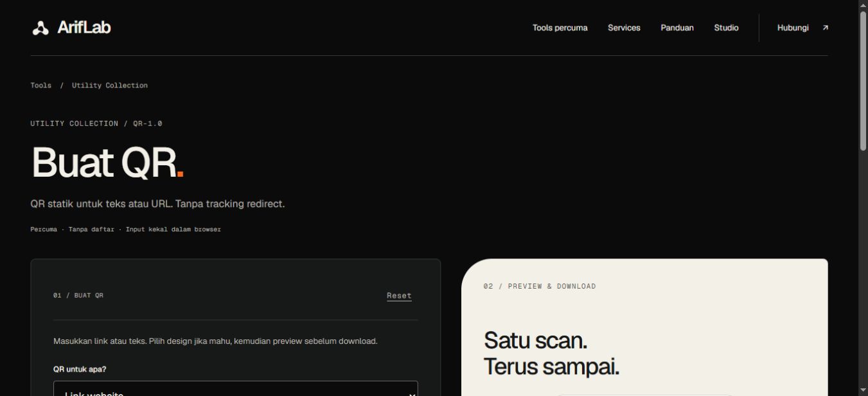Image resolution: width=868 pixels, height=396 pixels.
Task: Click the 'QR untuk apa?' label
Action: pos(80,370)
